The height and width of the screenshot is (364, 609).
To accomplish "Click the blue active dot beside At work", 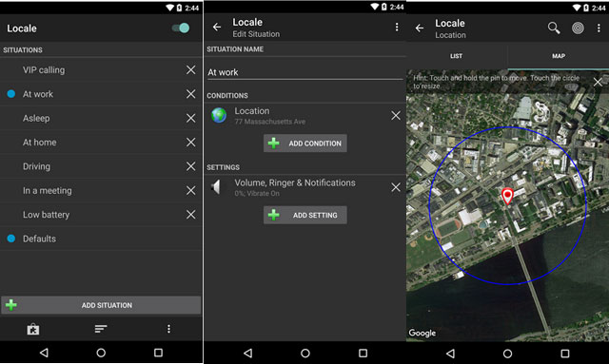I will 11,94.
